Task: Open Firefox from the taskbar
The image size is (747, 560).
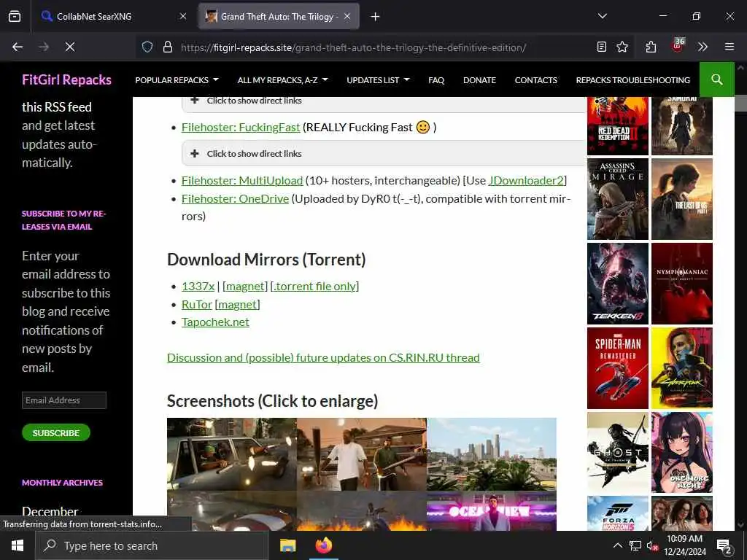Action: pyautogui.click(x=324, y=545)
